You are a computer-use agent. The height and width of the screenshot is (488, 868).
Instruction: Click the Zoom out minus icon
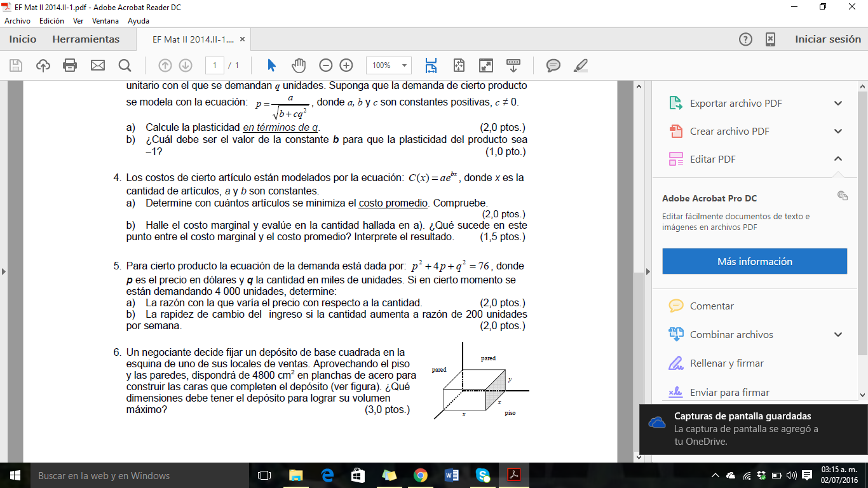[x=325, y=65]
